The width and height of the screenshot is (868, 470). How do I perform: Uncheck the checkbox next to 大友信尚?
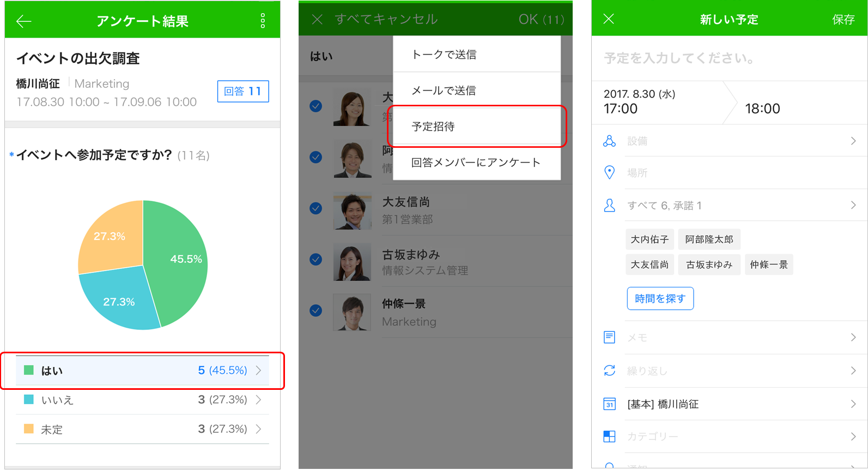pyautogui.click(x=315, y=208)
